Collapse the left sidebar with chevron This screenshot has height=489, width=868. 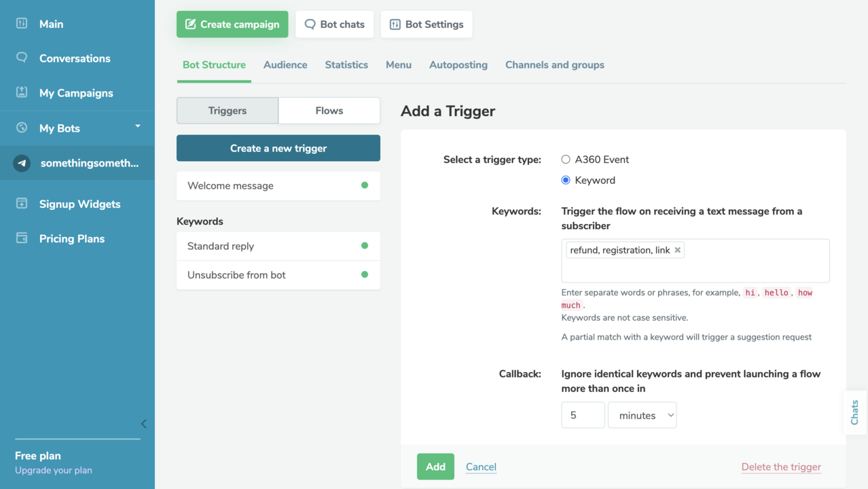143,424
